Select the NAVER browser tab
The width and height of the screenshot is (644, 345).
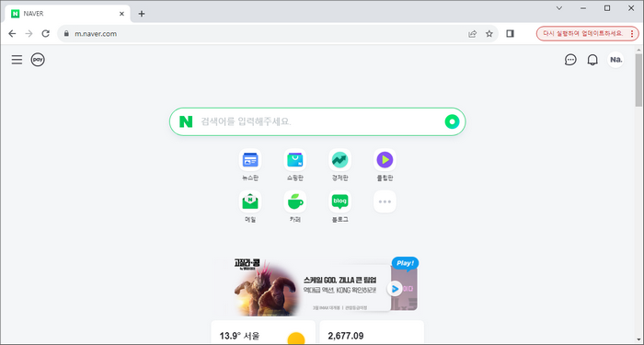[x=68, y=14]
